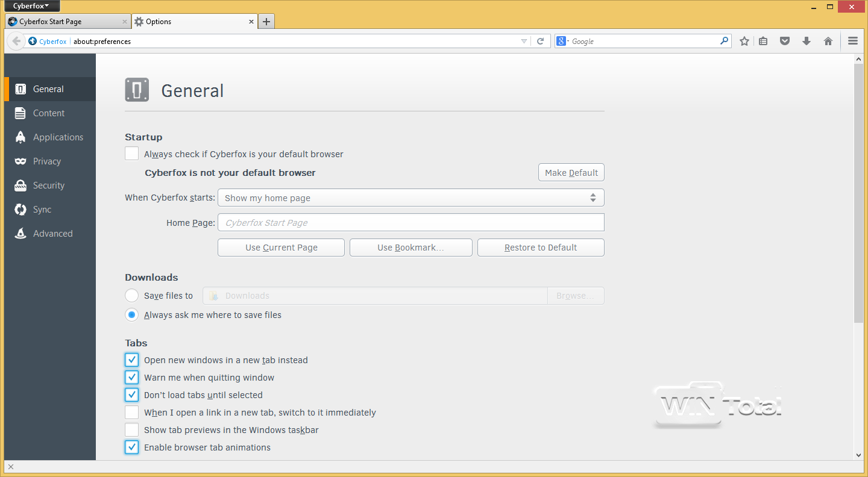Open the Security preferences category
Viewport: 868px width, 477px height.
click(50, 185)
